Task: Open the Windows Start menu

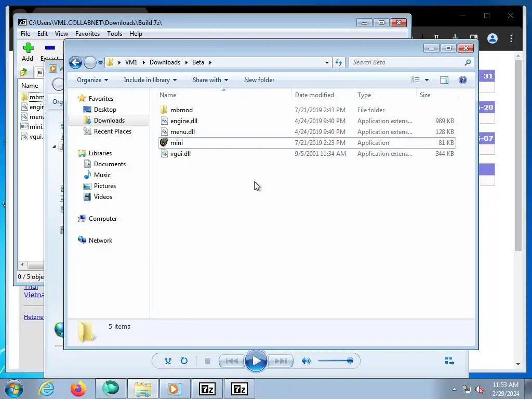Action: pos(14,389)
